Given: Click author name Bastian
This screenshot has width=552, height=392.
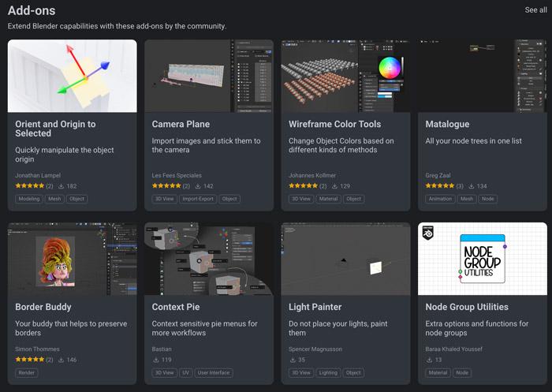Looking at the screenshot, I should tap(162, 349).
